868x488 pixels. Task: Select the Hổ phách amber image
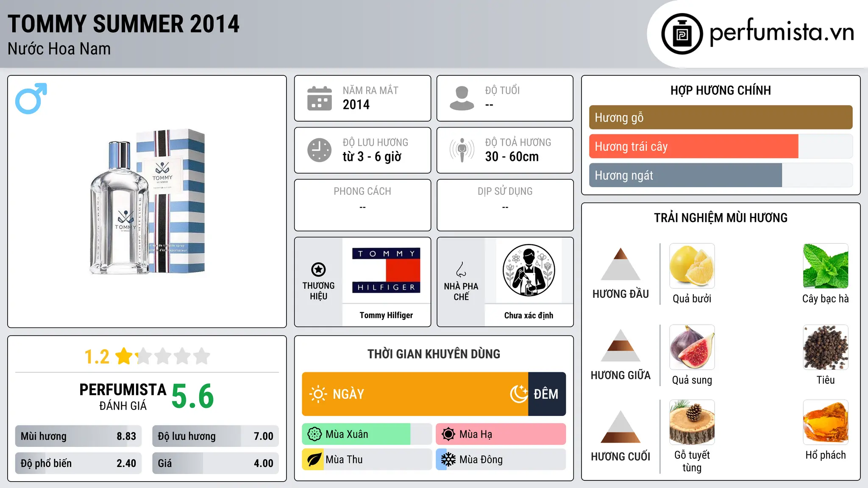(826, 422)
